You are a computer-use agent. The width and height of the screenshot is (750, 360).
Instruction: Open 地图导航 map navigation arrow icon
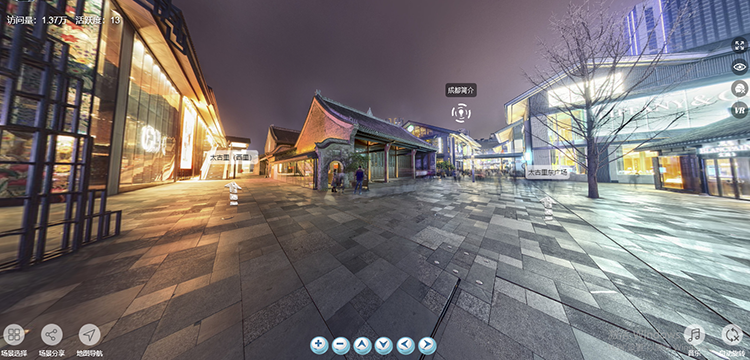(x=89, y=335)
